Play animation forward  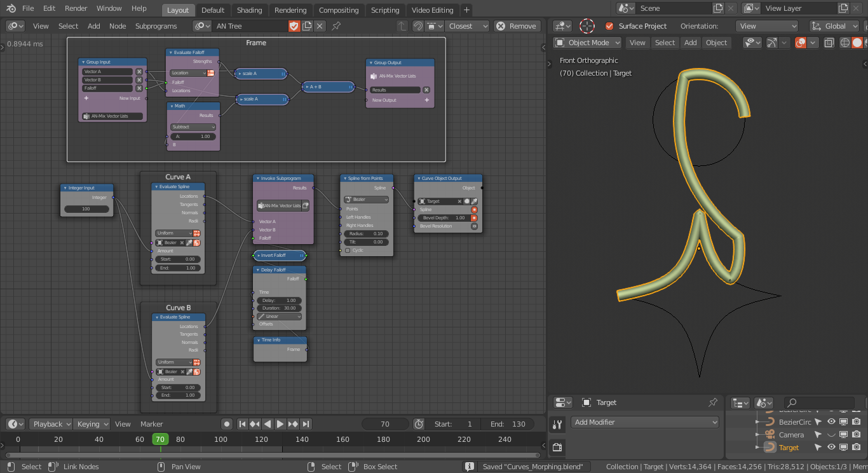(280, 424)
